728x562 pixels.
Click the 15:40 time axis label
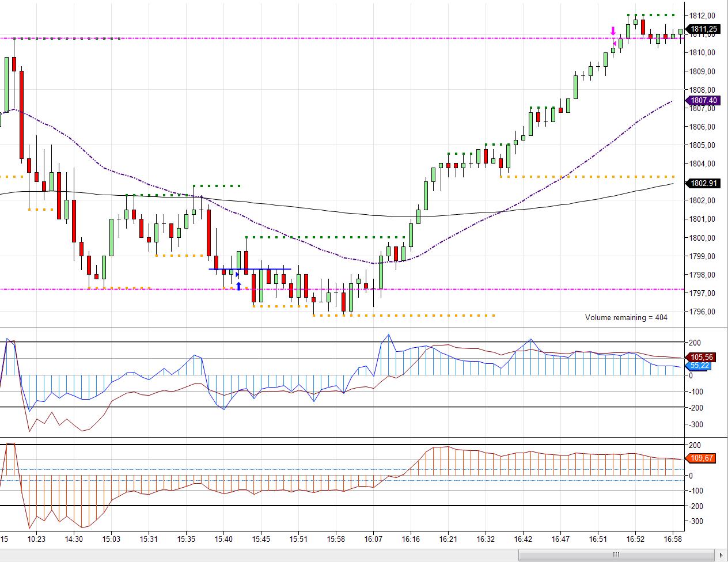(223, 540)
